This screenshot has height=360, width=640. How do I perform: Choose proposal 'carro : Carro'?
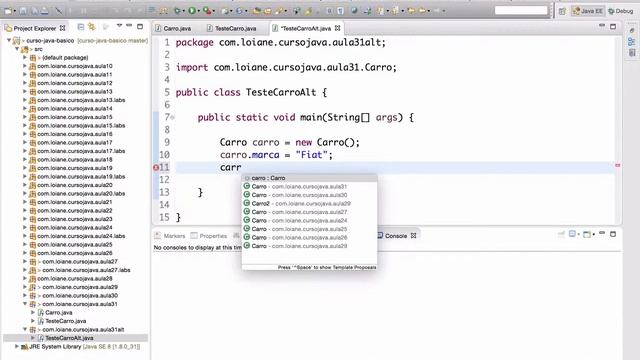[309, 178]
